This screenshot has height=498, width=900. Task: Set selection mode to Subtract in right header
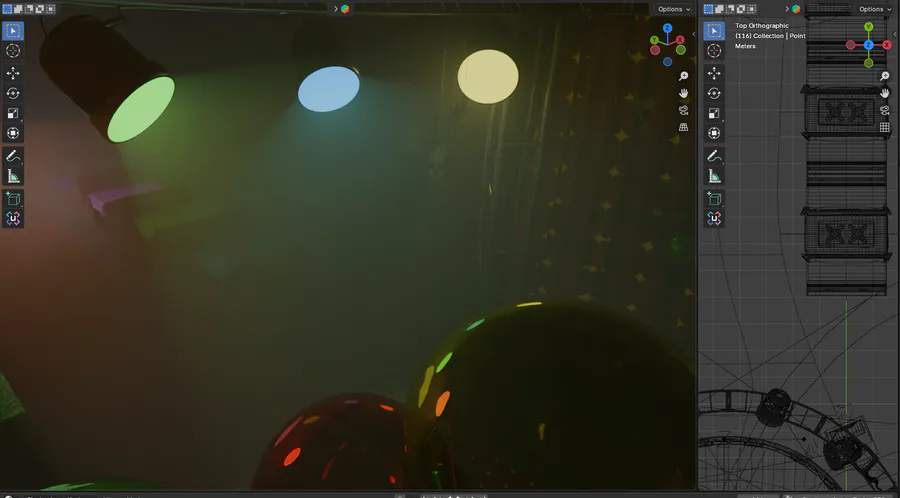tap(730, 9)
